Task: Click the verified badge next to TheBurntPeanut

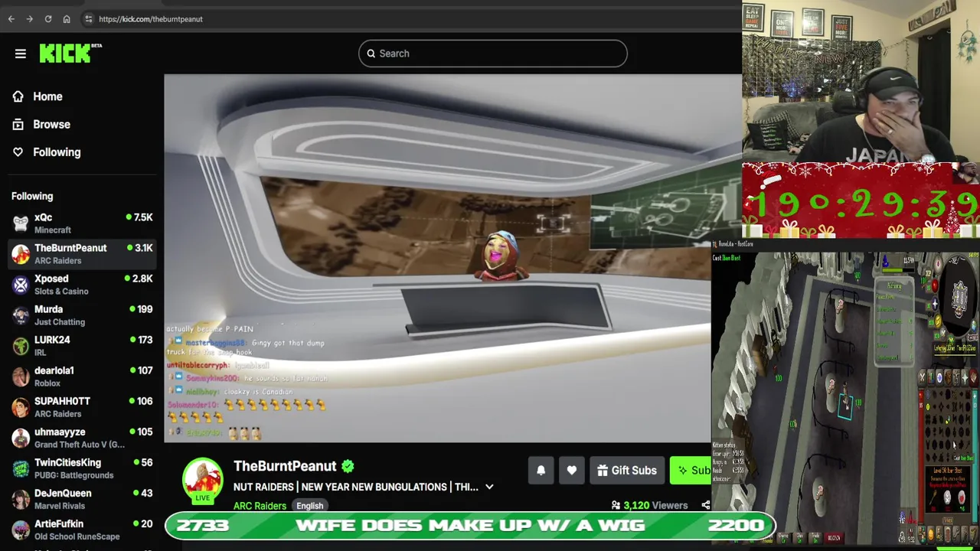Action: pyautogui.click(x=348, y=466)
